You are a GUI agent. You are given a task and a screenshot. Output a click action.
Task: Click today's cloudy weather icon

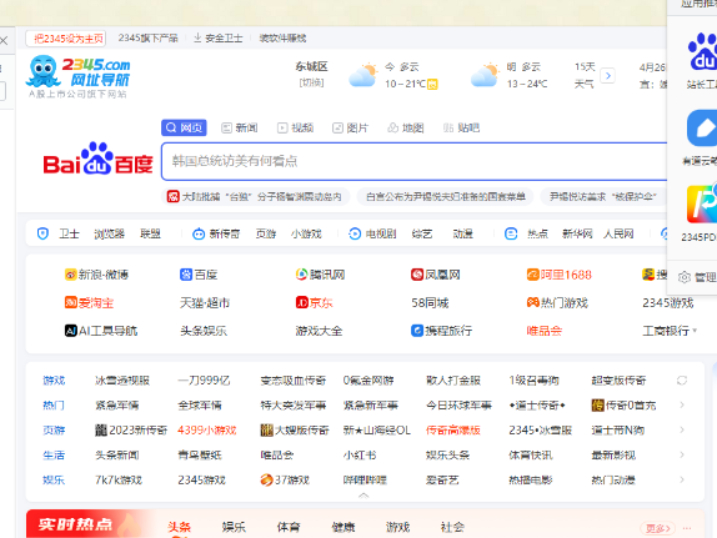pyautogui.click(x=363, y=75)
